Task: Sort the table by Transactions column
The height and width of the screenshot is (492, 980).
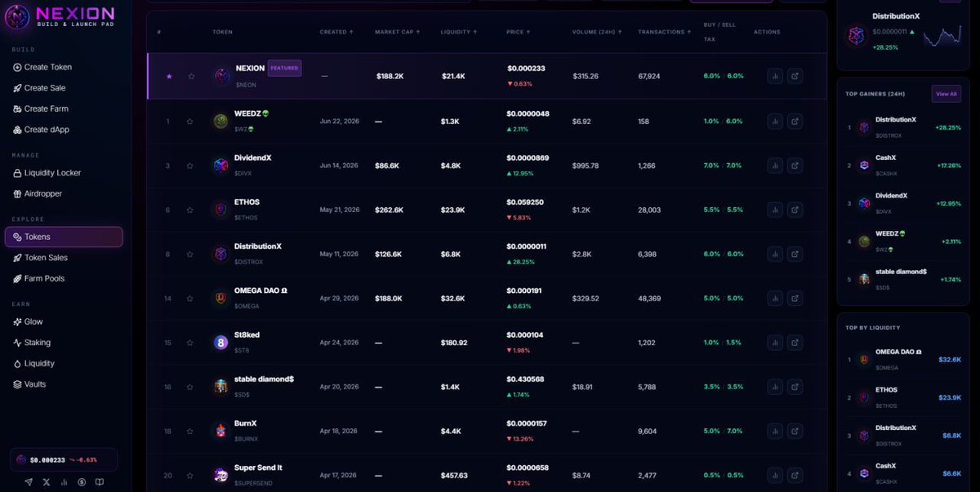Action: point(664,32)
